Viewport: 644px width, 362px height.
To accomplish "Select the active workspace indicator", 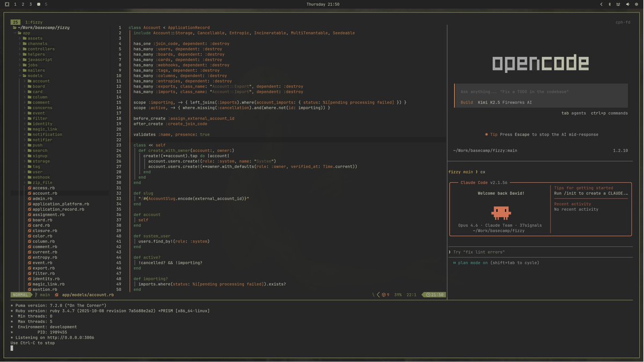I will 39,4.
